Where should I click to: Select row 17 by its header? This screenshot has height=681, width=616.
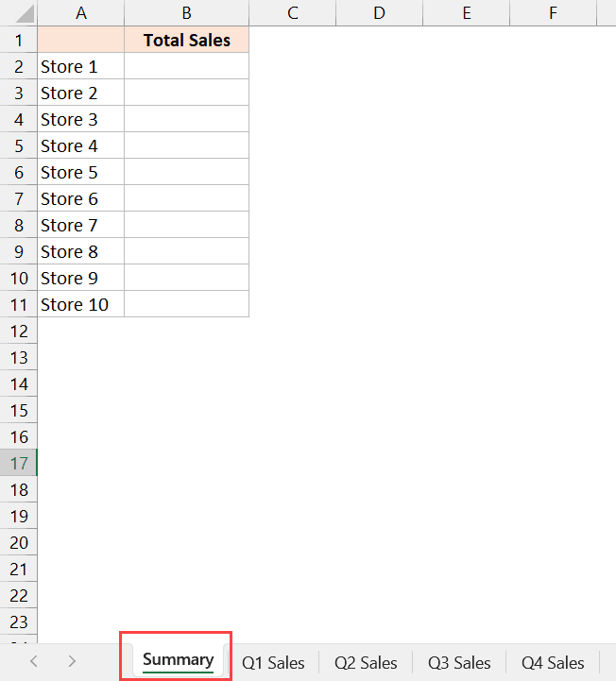click(x=19, y=463)
